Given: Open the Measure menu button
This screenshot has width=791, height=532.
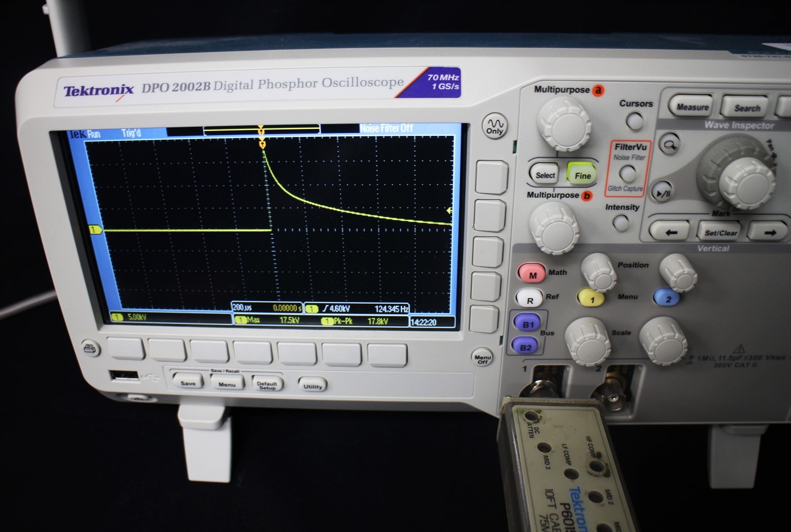Looking at the screenshot, I should coord(692,107).
